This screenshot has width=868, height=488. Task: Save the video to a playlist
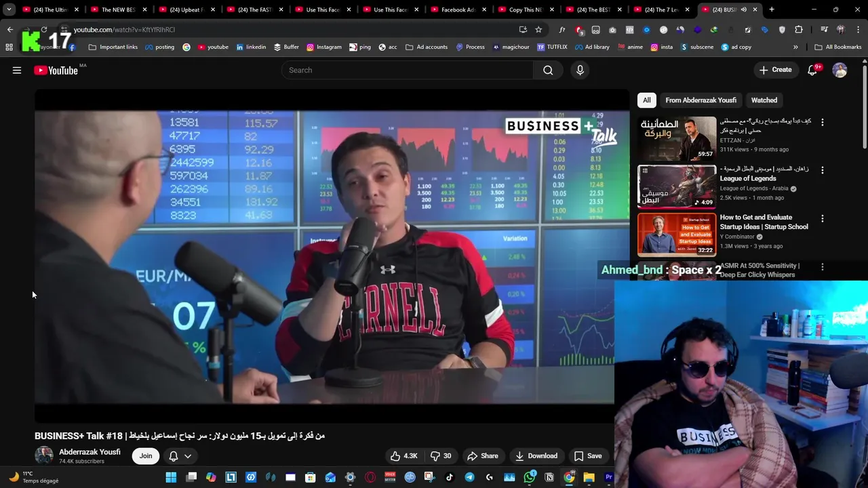click(587, 456)
